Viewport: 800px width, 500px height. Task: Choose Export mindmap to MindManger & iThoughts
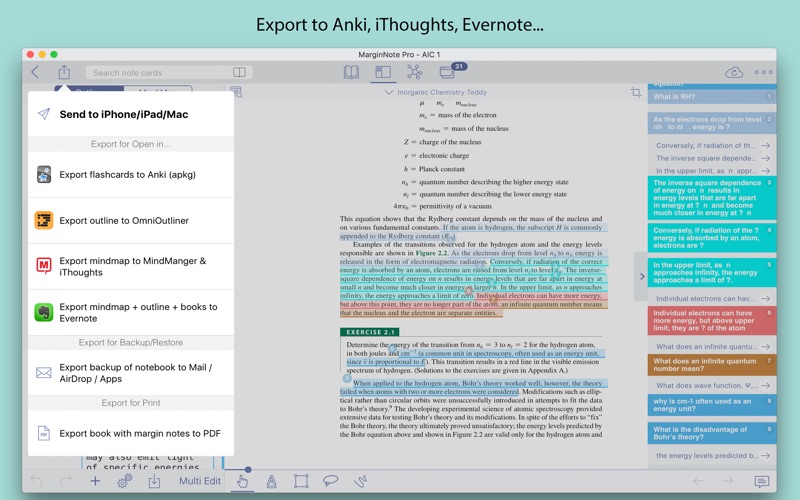[x=131, y=266]
